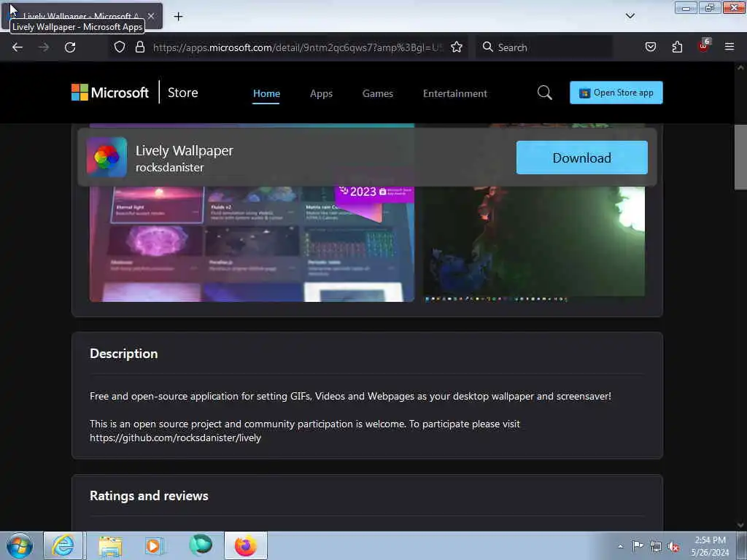Open a new browser tab
Viewport: 747px width, 560px height.
tap(178, 17)
